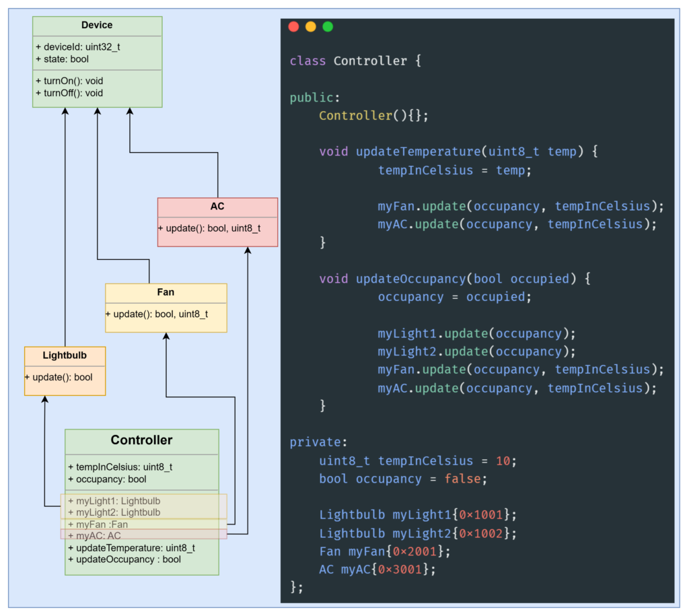Screen dimensions: 689x616
Task: Click the 'public:' keyword in code
Action: [x=315, y=97]
